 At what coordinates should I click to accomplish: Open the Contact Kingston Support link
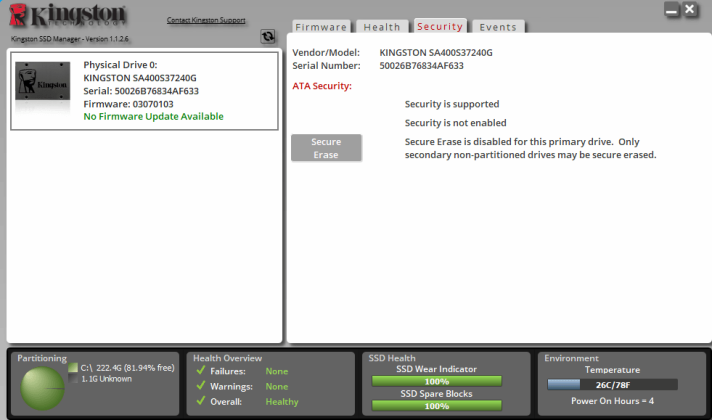[206, 20]
